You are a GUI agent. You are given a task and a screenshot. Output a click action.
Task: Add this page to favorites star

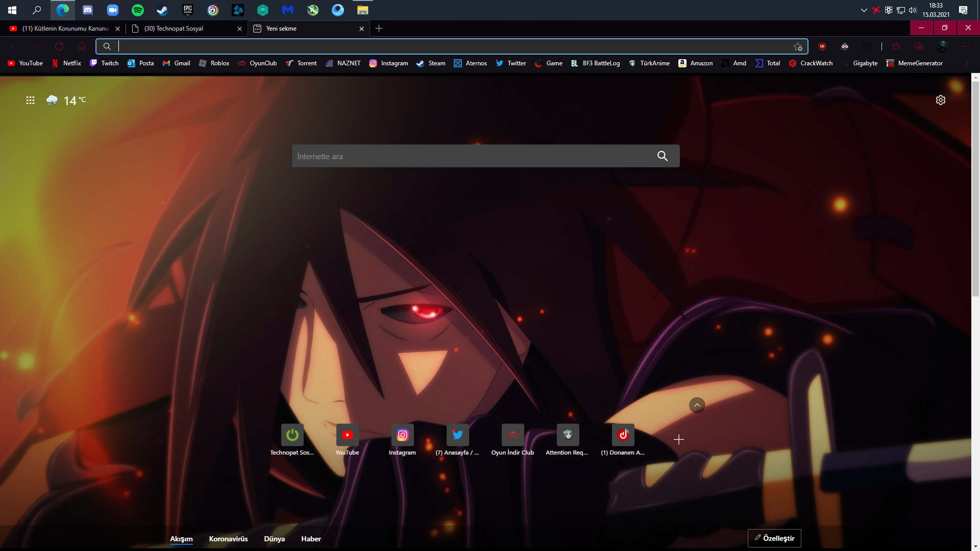(798, 47)
